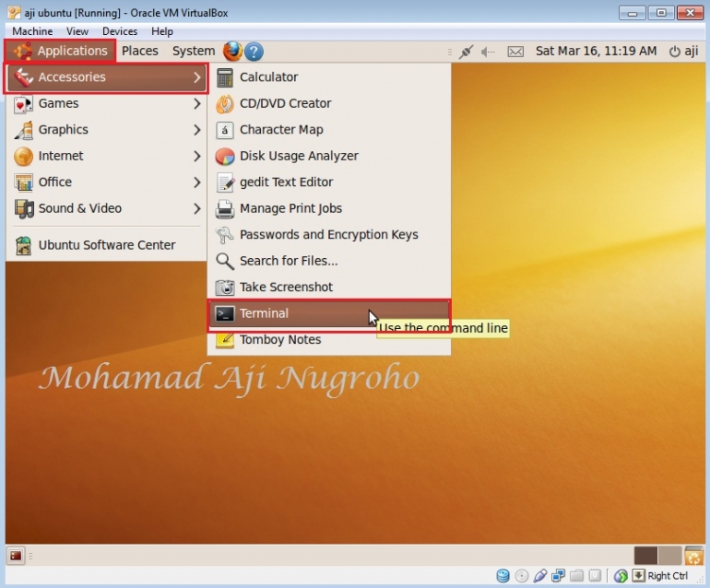
Task: Expand the Accessories submenu arrow
Action: pos(197,77)
